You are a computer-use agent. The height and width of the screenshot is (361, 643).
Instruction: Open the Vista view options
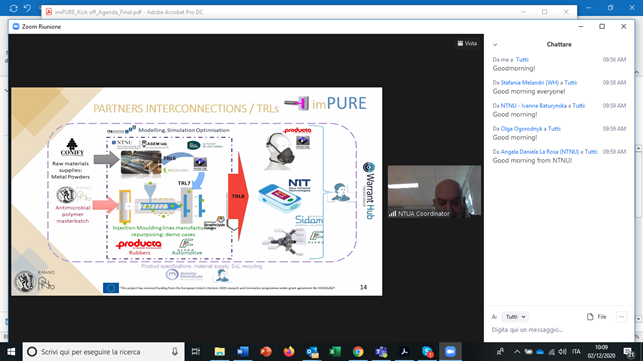tap(467, 43)
